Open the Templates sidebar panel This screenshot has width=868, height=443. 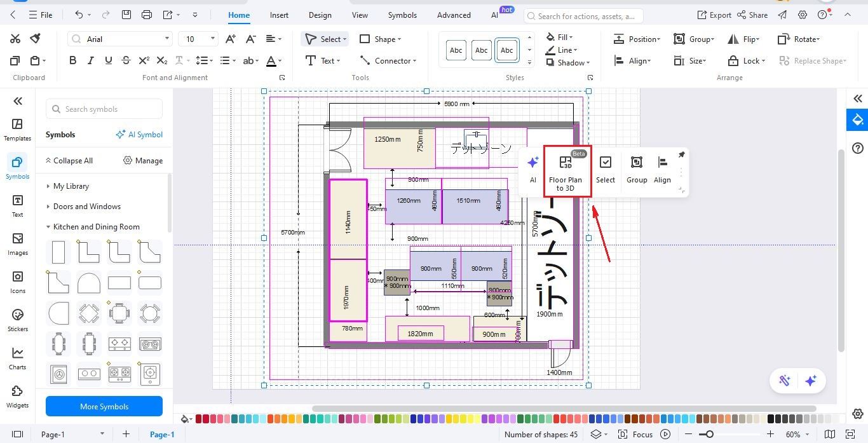point(17,130)
